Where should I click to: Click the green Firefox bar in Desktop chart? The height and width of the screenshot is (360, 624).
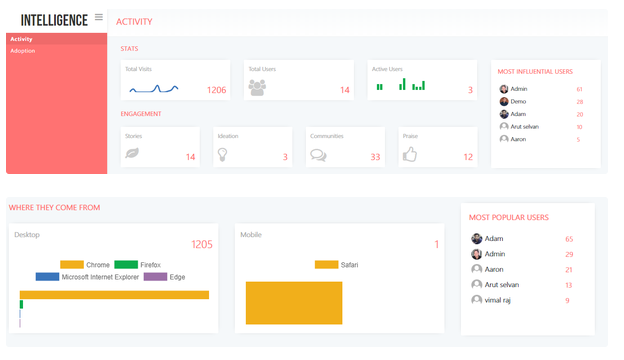coord(21,304)
